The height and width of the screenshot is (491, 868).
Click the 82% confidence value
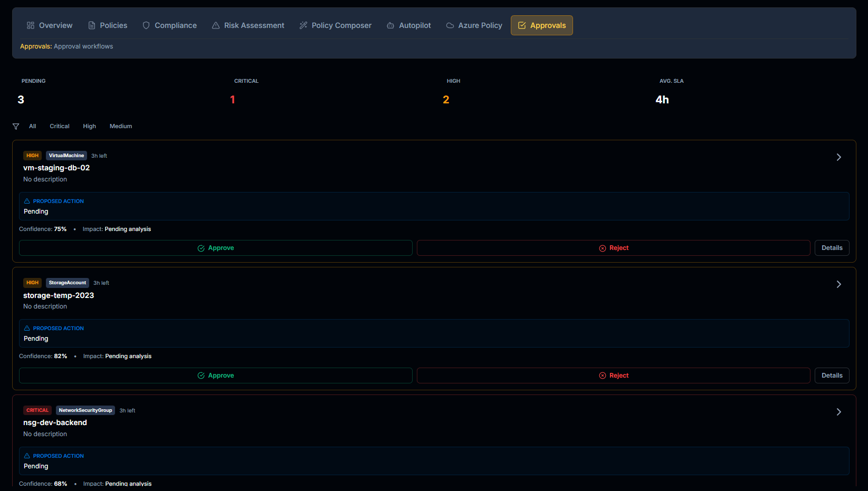click(61, 356)
